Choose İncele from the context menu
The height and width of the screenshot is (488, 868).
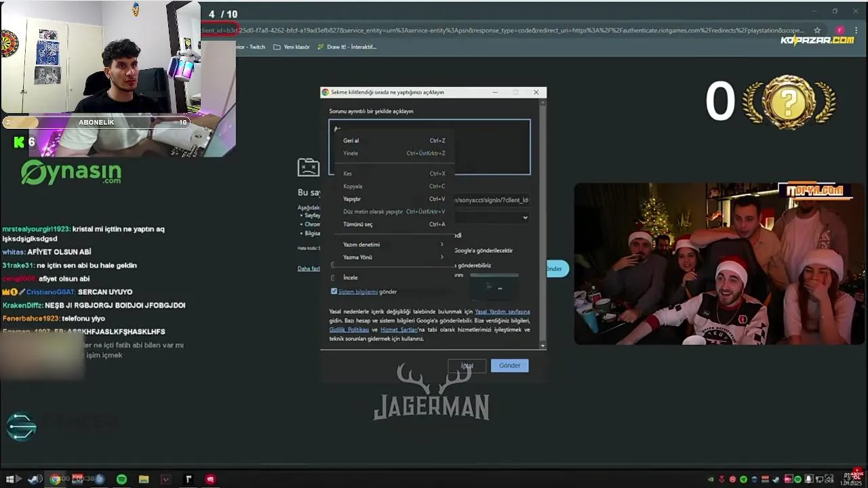(x=393, y=277)
